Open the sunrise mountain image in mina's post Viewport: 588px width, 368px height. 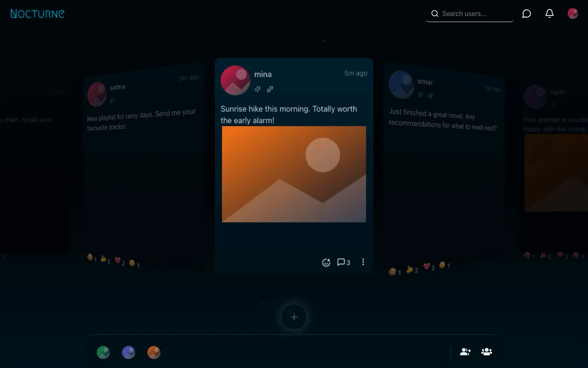294,174
